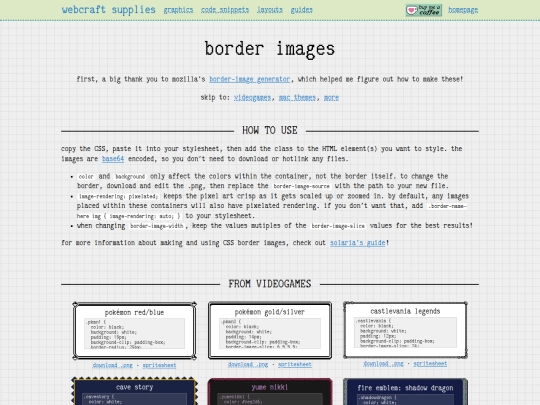Open the guides nav link

tap(302, 10)
